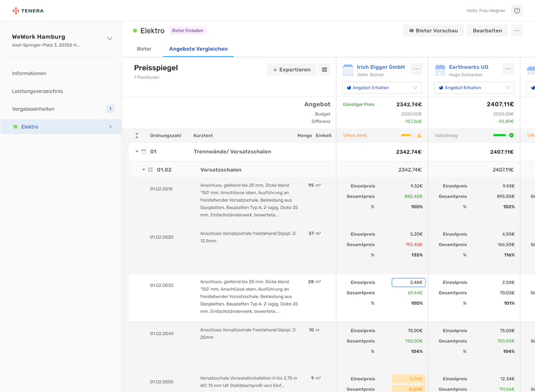Screen dimensions: 535x392
Task: Open Vergabeeinheiten in sidebar
Action: tap(33, 109)
